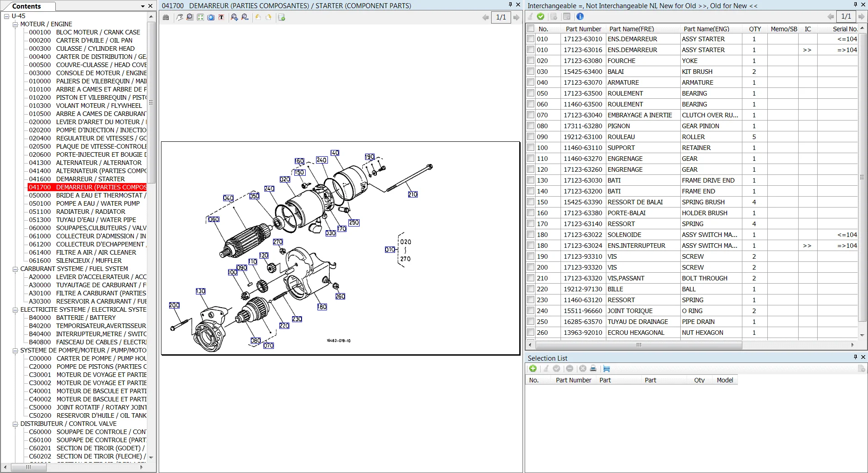Click the blue information icon
This screenshot has width=868, height=473.
click(x=580, y=16)
